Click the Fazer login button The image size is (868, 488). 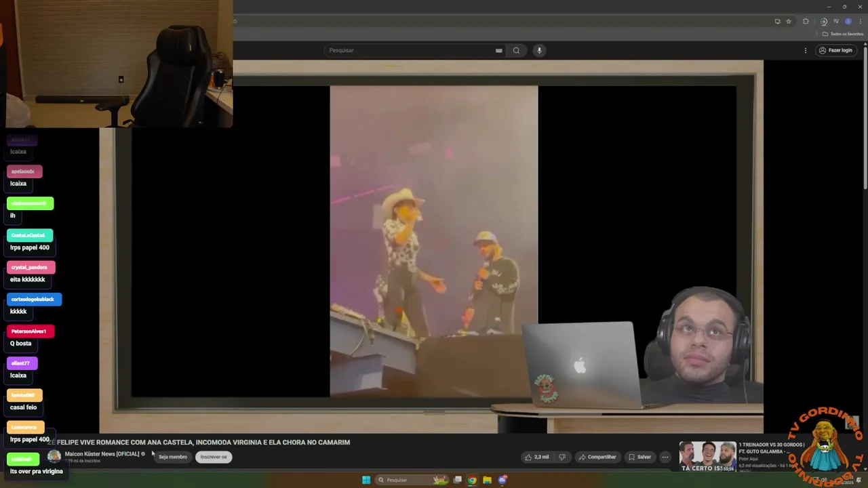coord(835,50)
